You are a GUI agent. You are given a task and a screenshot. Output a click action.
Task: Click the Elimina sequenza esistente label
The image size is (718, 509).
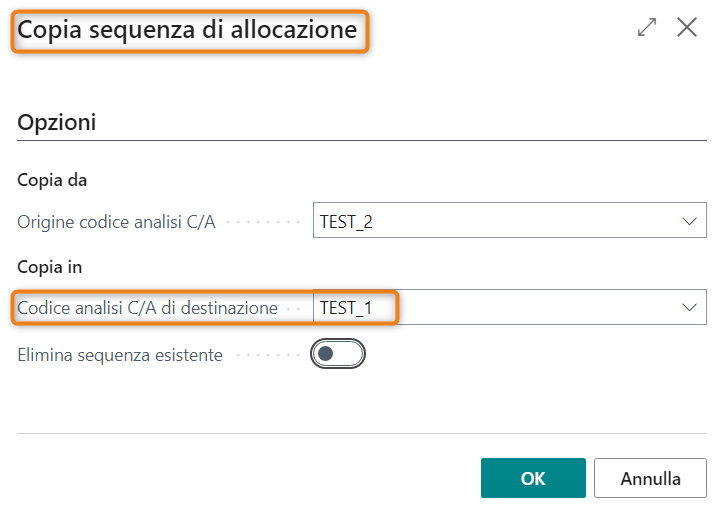pos(120,355)
